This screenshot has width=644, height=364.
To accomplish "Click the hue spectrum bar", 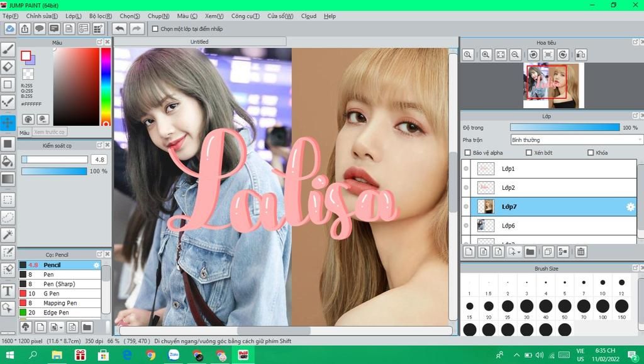I will coord(106,86).
